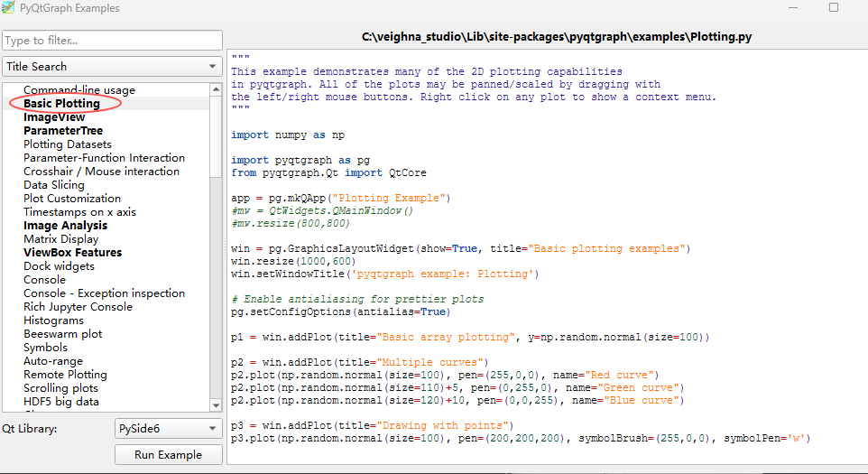Select ViewBox Features in the list

[x=72, y=253]
